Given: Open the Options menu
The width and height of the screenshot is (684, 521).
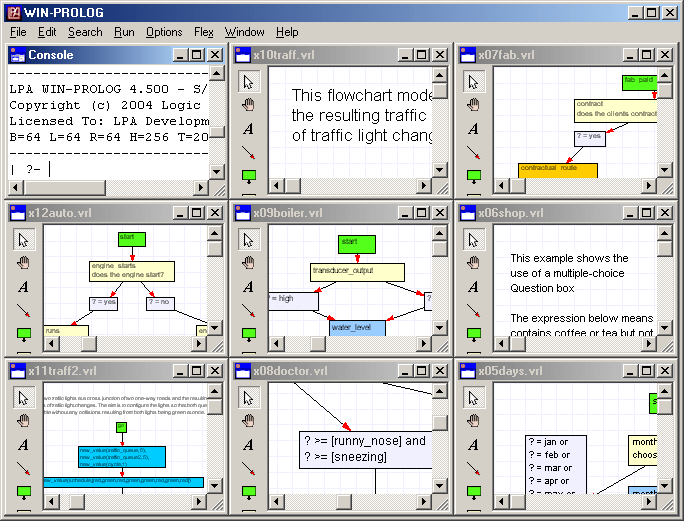Looking at the screenshot, I should 164,32.
